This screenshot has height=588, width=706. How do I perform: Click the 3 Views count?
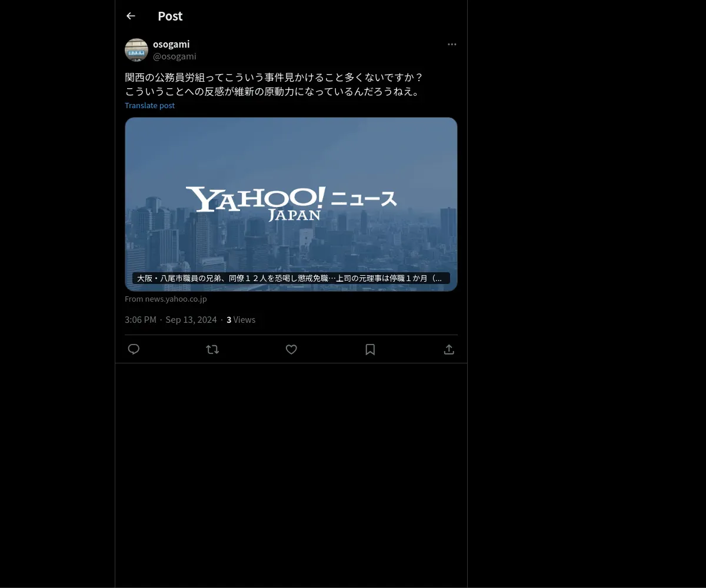pyautogui.click(x=241, y=319)
